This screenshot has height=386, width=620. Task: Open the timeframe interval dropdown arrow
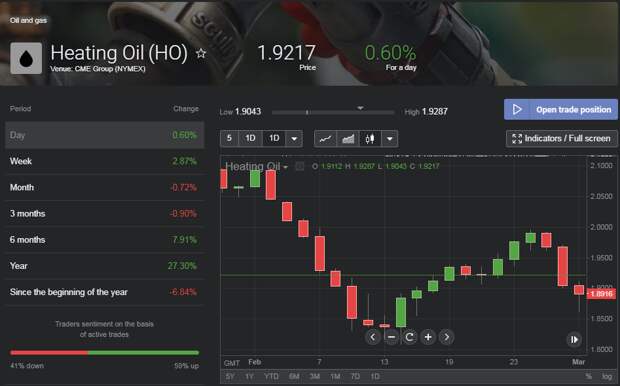point(294,139)
